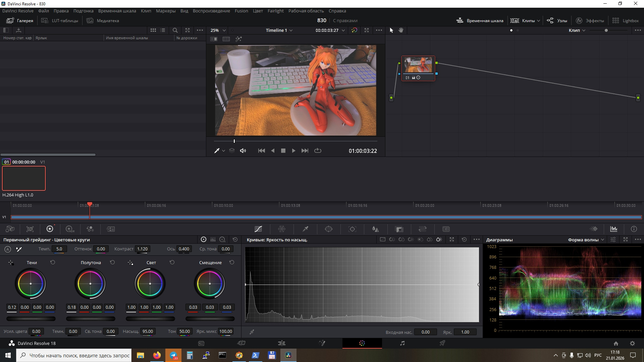The height and width of the screenshot is (362, 644).
Task: Expand the 25% viewer zoom dropdown
Action: point(218,30)
